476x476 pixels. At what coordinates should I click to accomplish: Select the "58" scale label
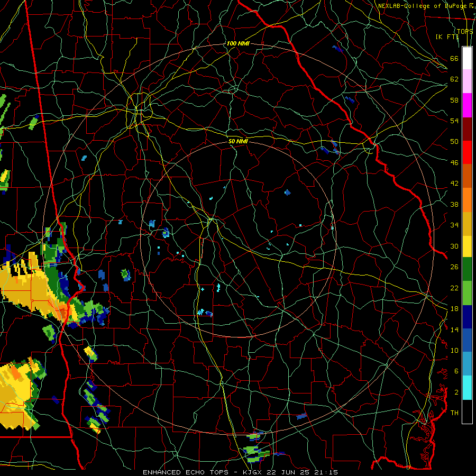tap(454, 100)
